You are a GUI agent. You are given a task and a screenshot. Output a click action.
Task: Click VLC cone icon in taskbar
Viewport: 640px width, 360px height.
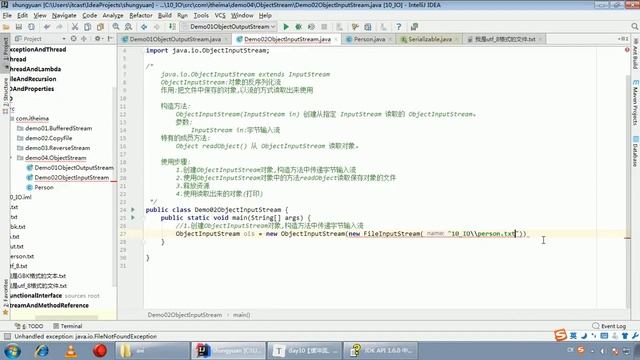(x=71, y=351)
